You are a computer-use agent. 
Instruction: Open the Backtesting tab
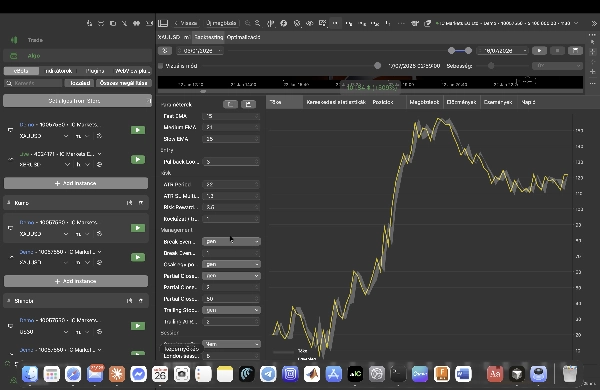209,37
